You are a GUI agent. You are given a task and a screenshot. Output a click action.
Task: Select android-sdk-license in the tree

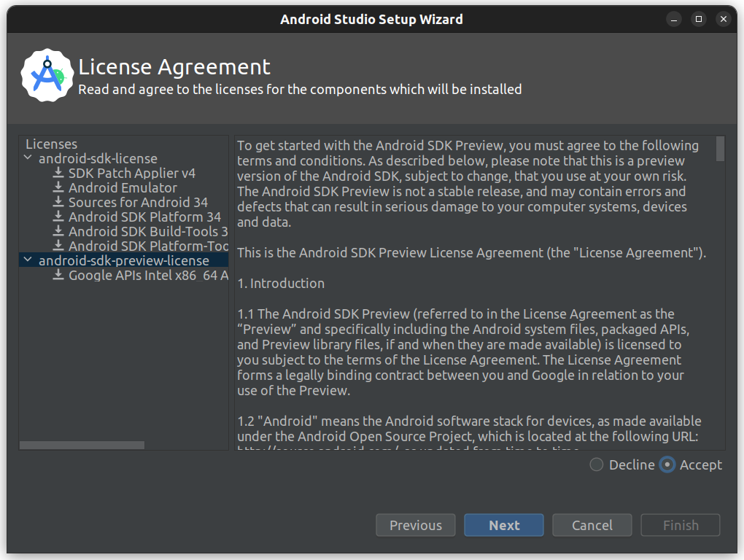(98, 158)
